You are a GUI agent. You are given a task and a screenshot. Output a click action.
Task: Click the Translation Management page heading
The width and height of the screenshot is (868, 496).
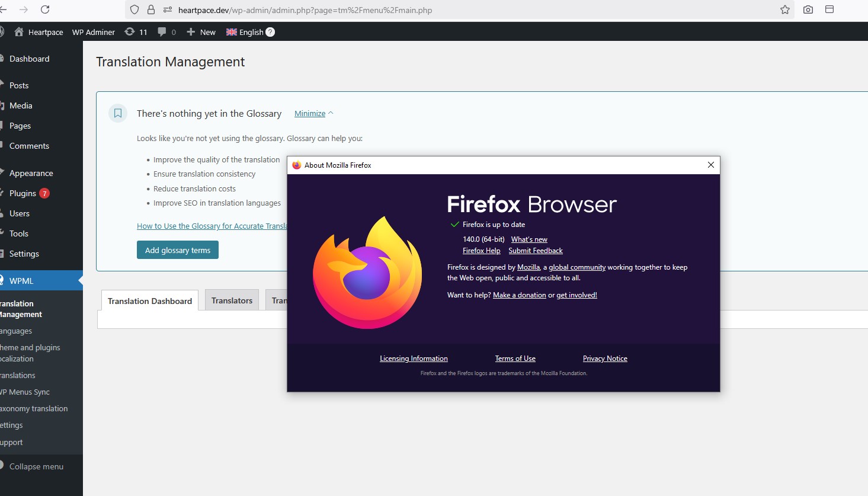point(170,62)
